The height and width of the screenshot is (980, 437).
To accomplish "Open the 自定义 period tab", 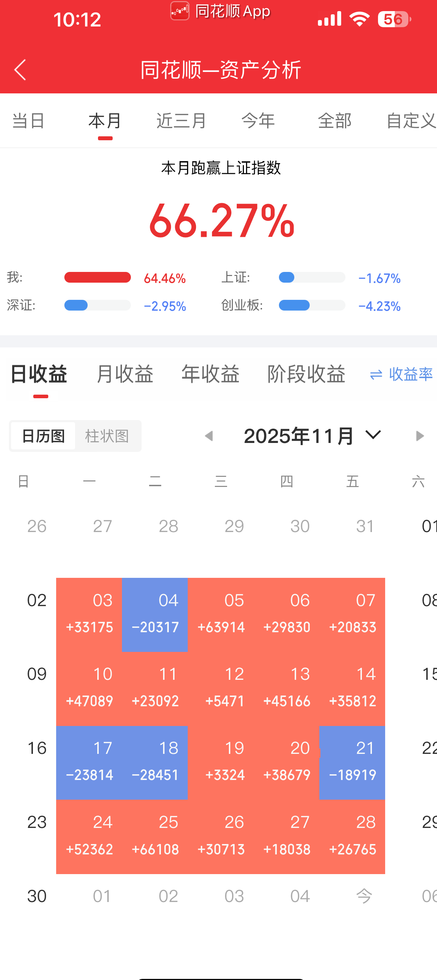I will 411,121.
